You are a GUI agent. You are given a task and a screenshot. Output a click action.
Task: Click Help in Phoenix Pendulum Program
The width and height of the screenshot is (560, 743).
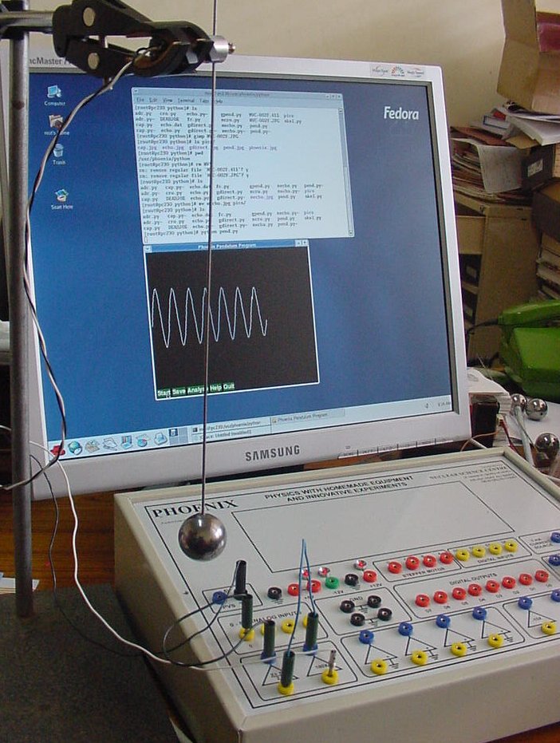point(215,388)
